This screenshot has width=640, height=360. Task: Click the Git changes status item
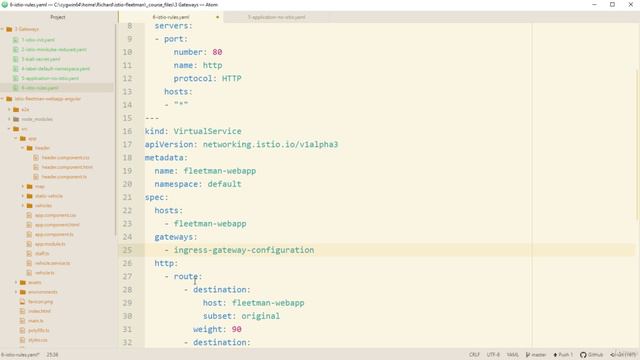click(x=623, y=355)
